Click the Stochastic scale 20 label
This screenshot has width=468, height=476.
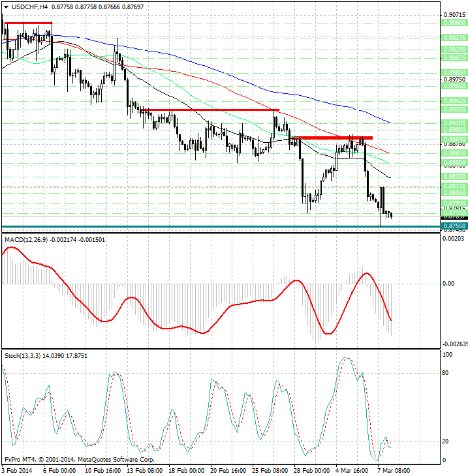click(x=445, y=441)
